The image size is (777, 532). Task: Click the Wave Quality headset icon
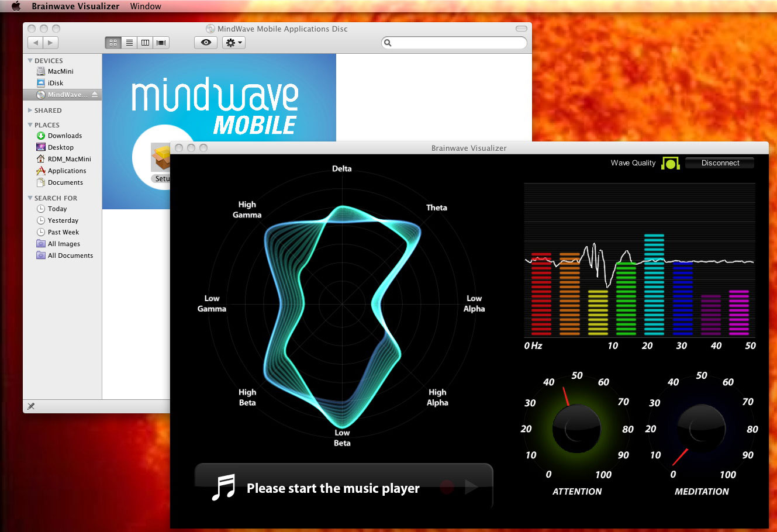tap(671, 163)
